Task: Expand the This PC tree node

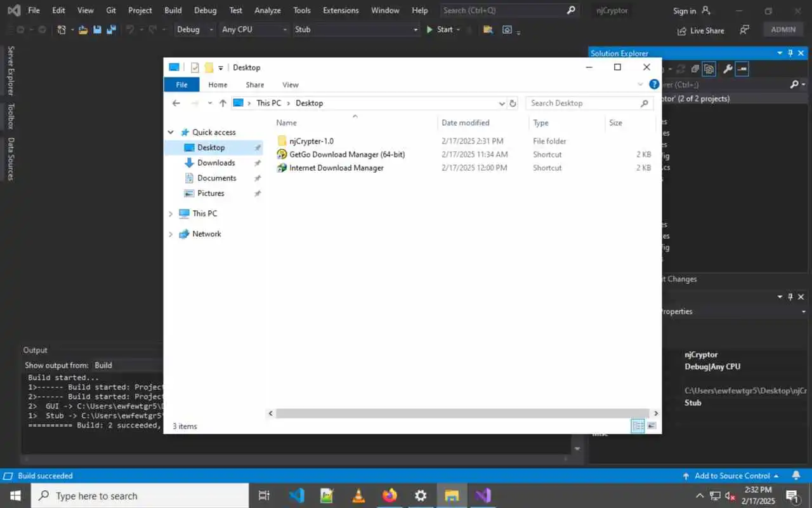Action: (171, 213)
